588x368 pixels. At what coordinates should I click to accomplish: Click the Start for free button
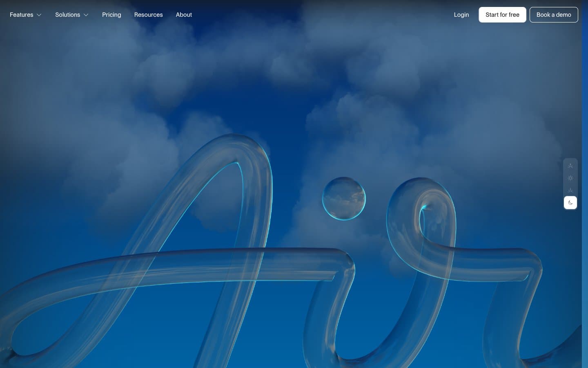[x=502, y=15]
